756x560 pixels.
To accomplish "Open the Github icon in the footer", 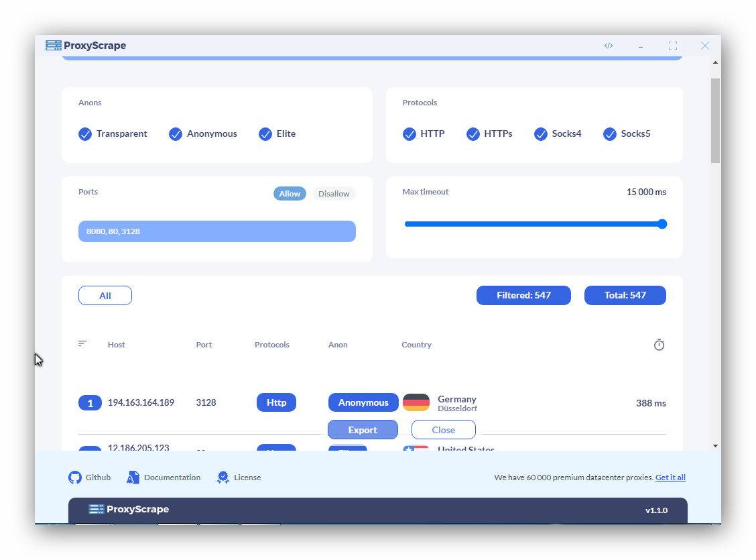I will click(75, 478).
